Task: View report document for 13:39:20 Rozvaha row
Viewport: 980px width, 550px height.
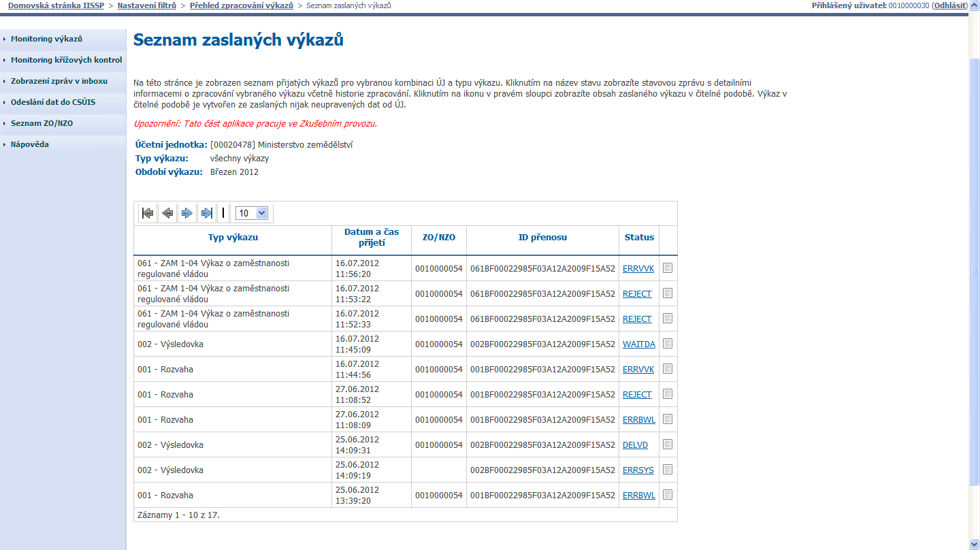Action: point(668,495)
